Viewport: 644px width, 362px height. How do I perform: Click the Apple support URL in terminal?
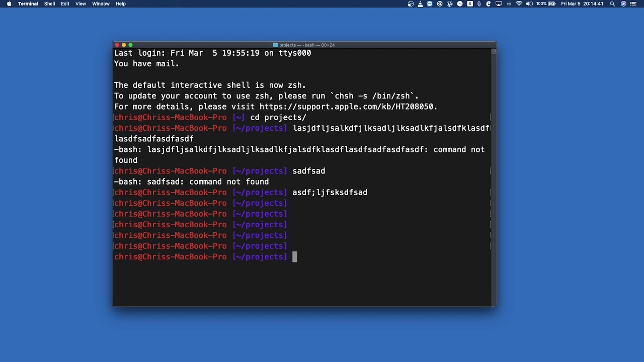(x=347, y=107)
